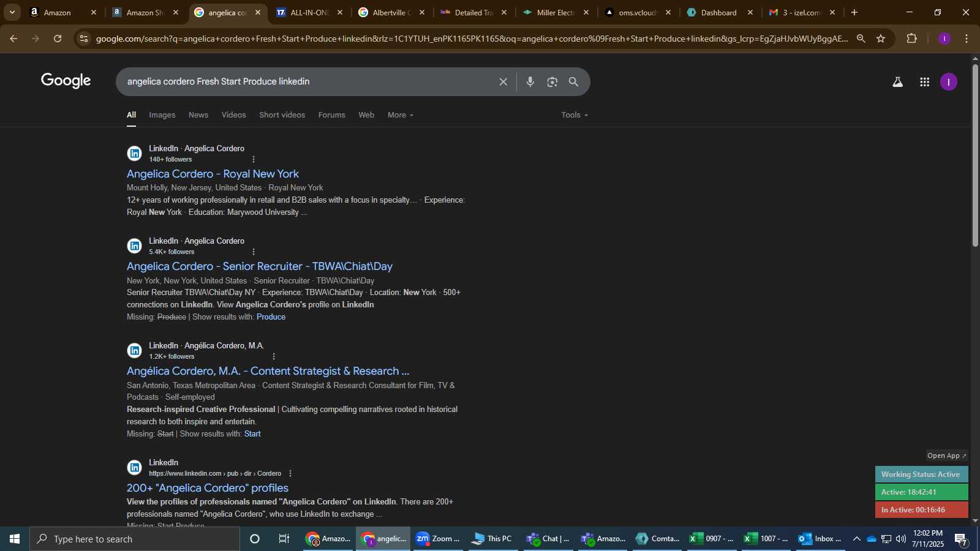Image resolution: width=980 pixels, height=551 pixels.
Task: Click the page vertical scrollbar thumb
Action: coord(975,155)
